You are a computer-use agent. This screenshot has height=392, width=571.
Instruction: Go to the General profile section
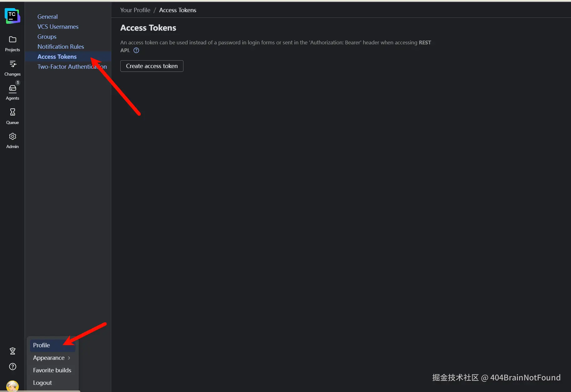point(48,17)
